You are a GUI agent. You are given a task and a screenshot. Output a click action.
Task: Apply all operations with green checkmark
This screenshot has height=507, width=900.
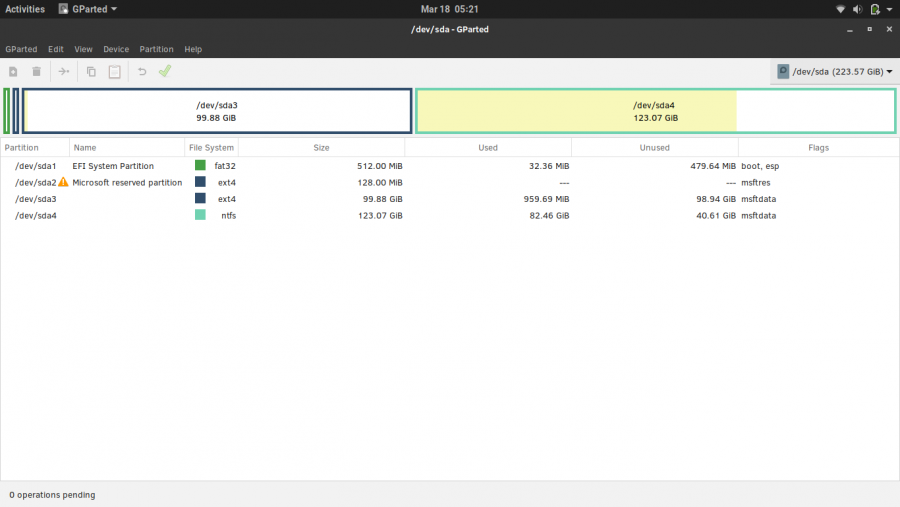click(x=165, y=72)
